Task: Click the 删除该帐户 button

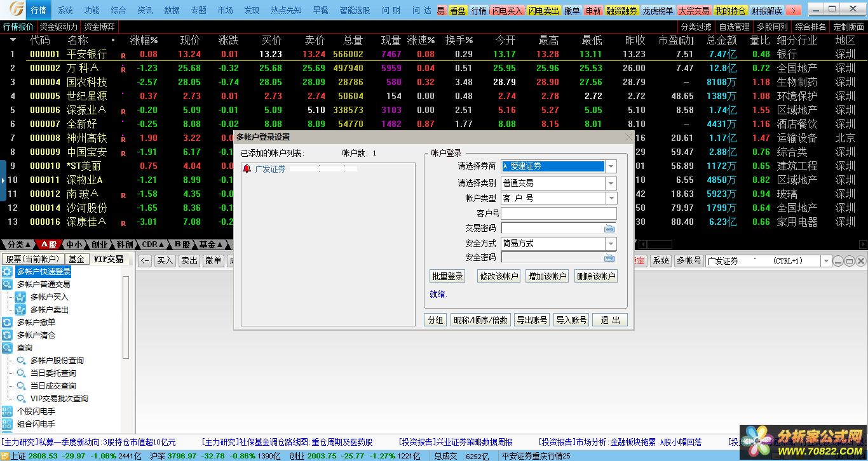Action: tap(595, 276)
